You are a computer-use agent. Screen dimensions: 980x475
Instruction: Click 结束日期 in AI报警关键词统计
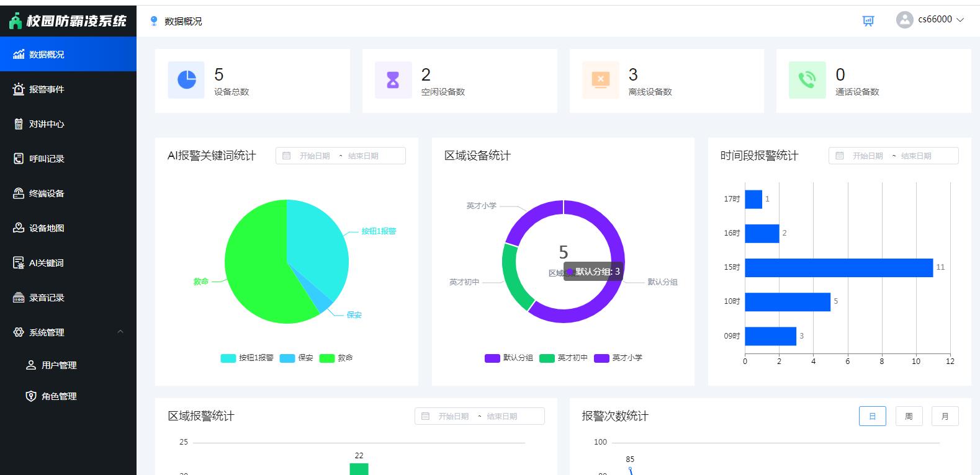[x=363, y=156]
